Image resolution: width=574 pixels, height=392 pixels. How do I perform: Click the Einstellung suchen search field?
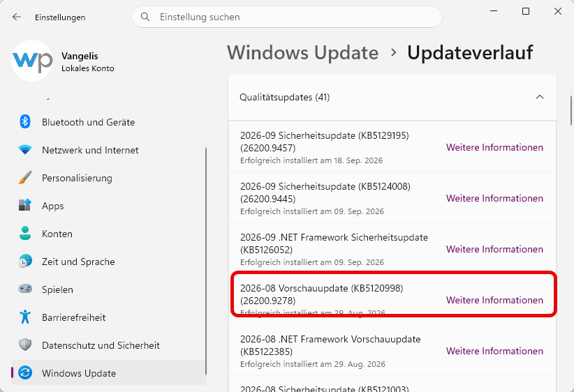pyautogui.click(x=286, y=17)
